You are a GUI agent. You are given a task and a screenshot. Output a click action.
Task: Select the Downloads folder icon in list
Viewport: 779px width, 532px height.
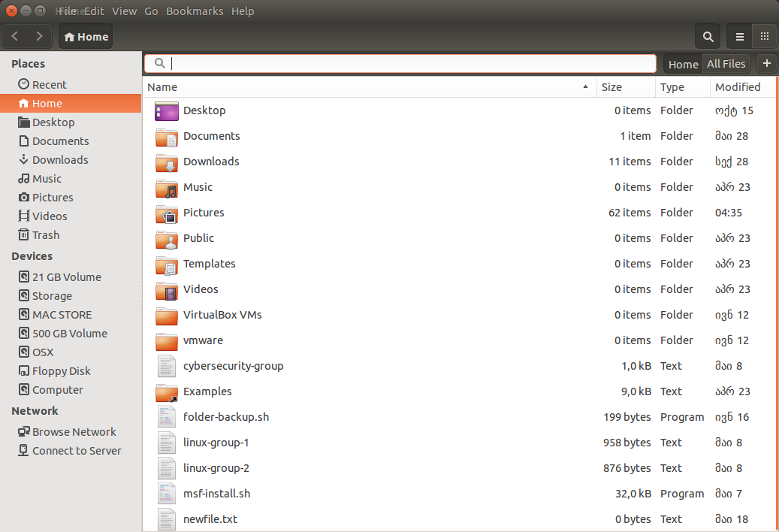[x=167, y=162]
